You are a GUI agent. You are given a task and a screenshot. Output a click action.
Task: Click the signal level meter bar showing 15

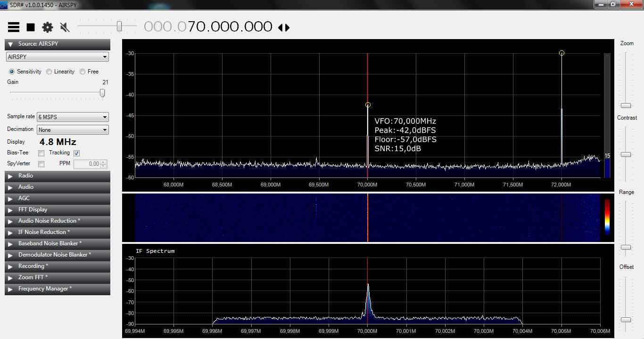coord(607,115)
